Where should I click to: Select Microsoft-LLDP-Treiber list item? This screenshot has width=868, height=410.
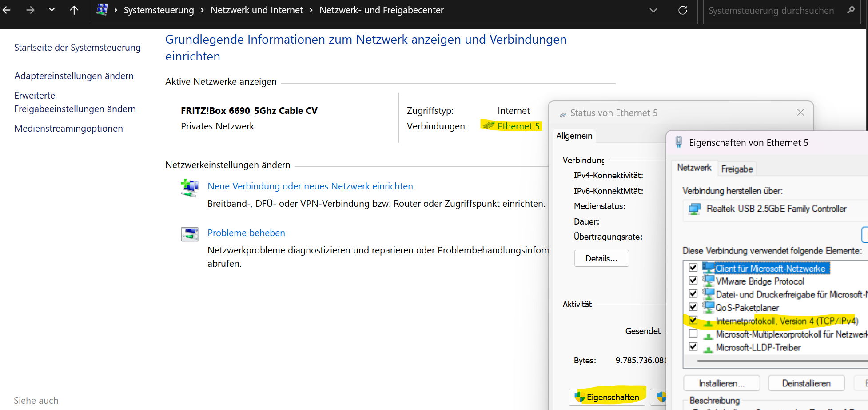click(758, 348)
